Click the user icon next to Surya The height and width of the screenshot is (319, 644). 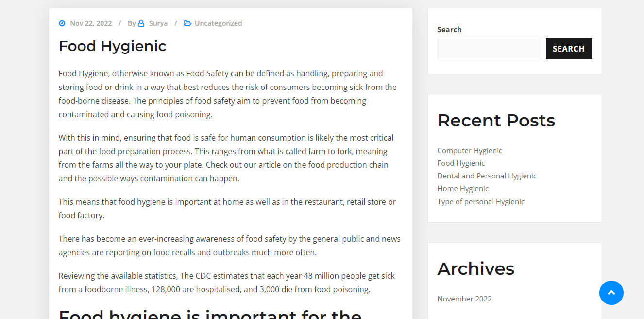point(141,23)
